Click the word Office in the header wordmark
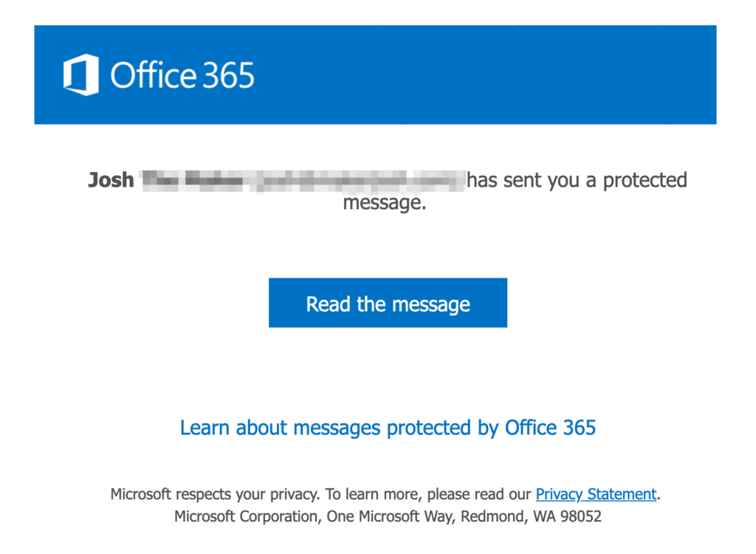The width and height of the screenshot is (756, 554). (x=154, y=75)
